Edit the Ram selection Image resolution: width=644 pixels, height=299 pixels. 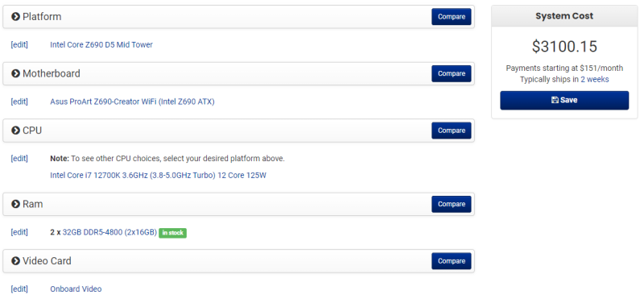point(19,232)
